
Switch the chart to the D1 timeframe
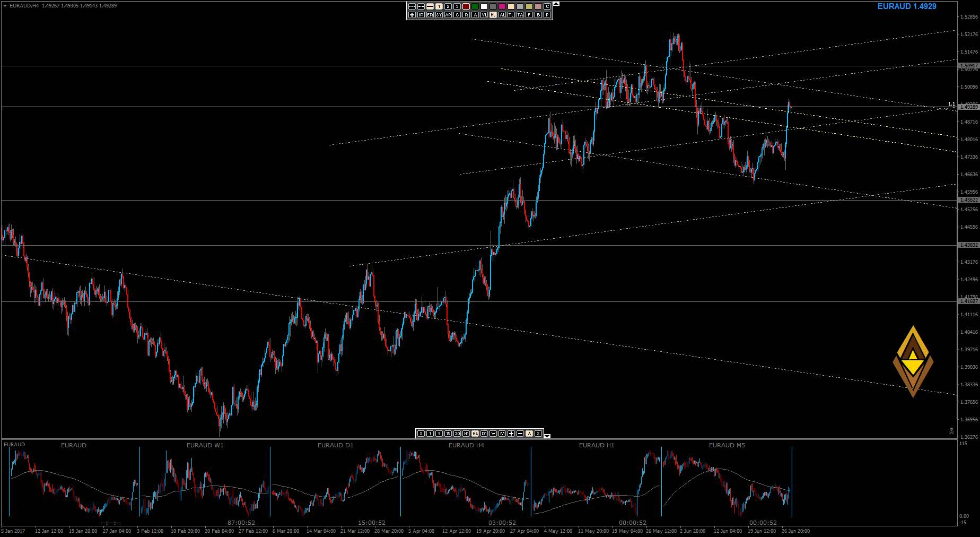(484, 434)
